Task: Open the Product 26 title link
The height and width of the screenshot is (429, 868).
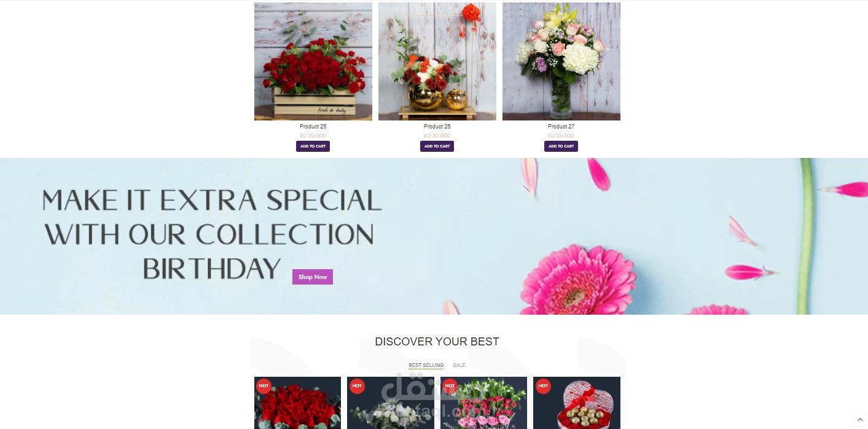Action: [437, 127]
